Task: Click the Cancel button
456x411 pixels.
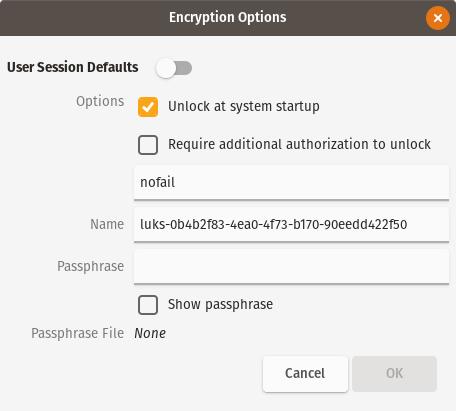Action: coord(305,373)
